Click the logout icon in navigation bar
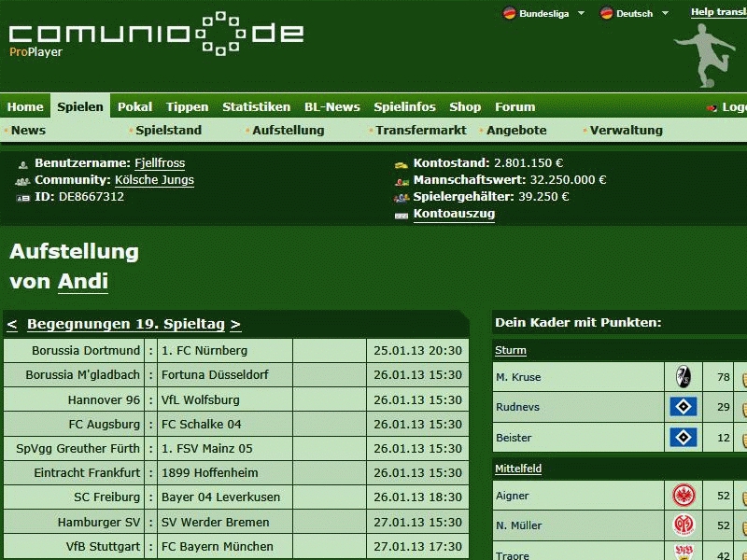The height and width of the screenshot is (560, 747). pyautogui.click(x=712, y=108)
